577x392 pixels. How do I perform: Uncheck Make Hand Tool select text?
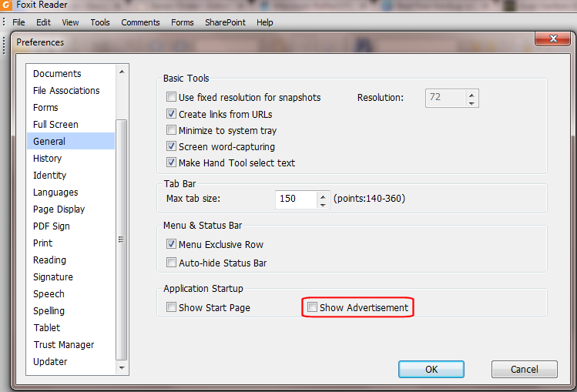pos(171,162)
